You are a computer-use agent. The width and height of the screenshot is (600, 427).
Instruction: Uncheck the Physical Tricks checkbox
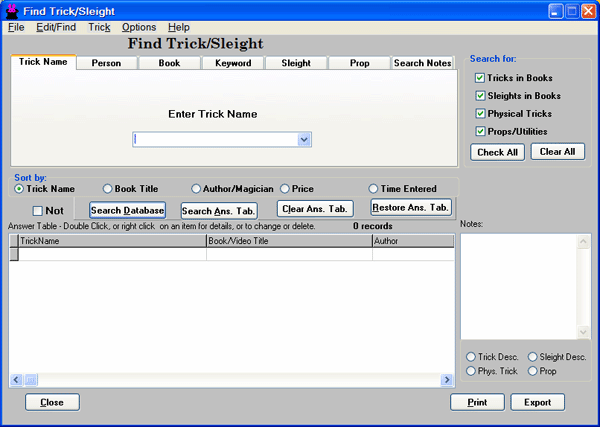[x=480, y=114]
